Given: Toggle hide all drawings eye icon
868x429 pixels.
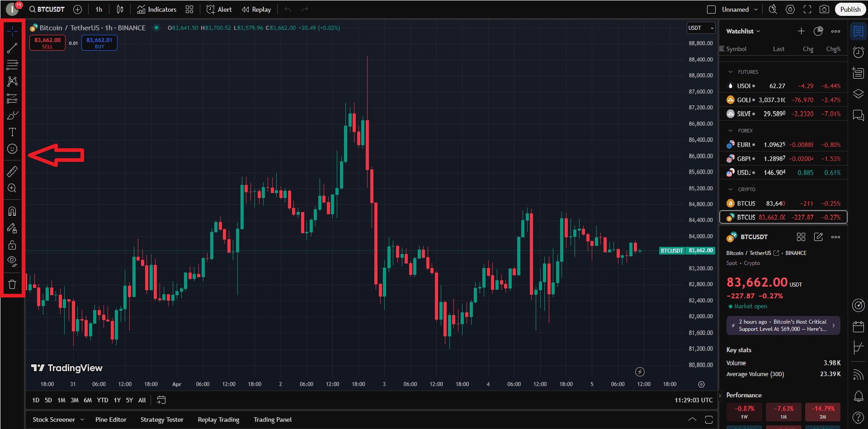Looking at the screenshot, I should pyautogui.click(x=12, y=261).
